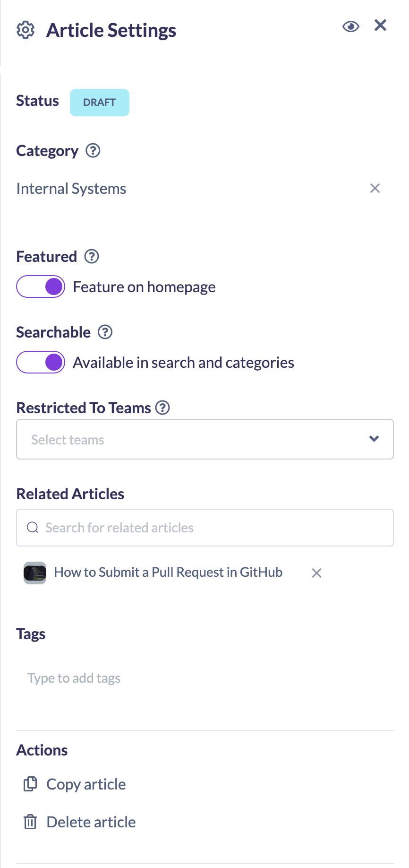
Task: Focus the related articles search field
Action: (x=205, y=528)
